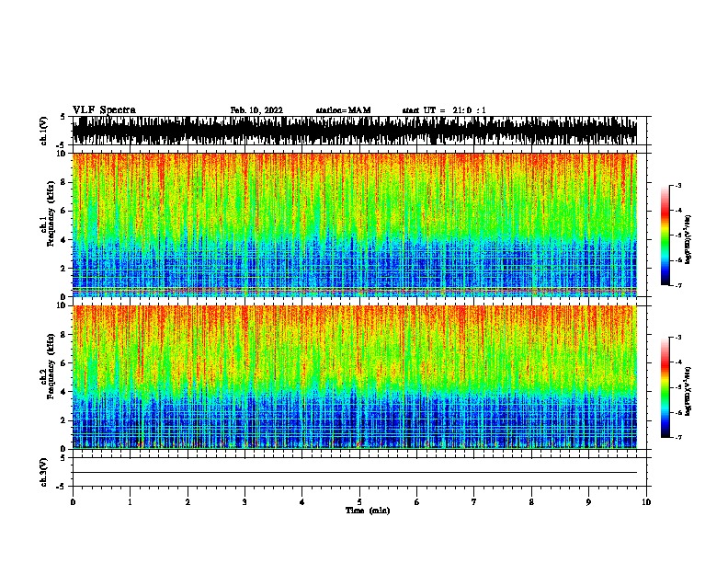Screen dimensions: 728x563
Task: Click the ch.2 colorbar log(PSD) unit label
Action: tap(688, 392)
